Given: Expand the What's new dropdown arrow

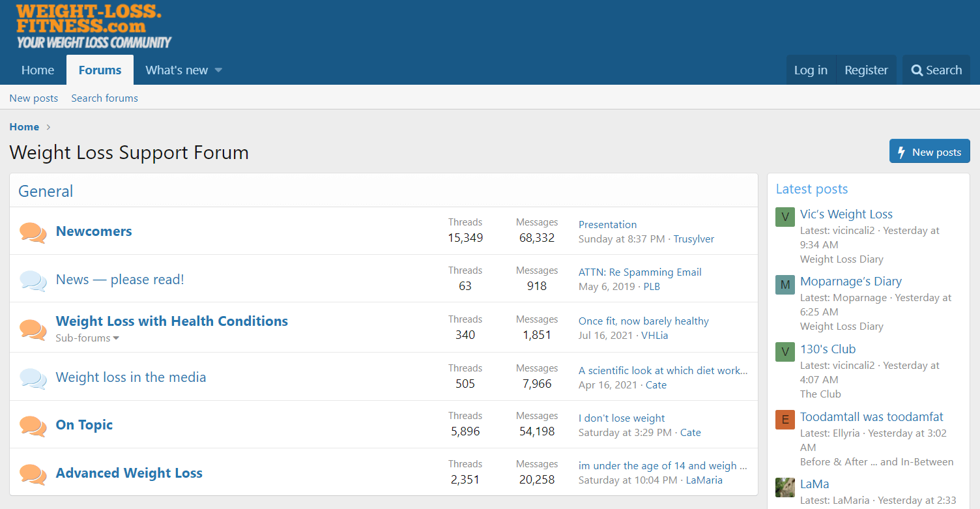Looking at the screenshot, I should 218,70.
